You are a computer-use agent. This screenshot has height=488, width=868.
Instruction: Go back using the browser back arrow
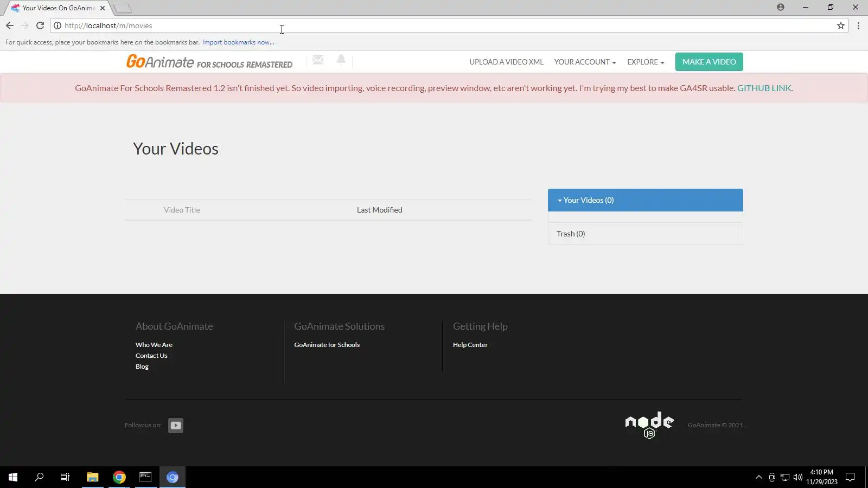[x=10, y=25]
